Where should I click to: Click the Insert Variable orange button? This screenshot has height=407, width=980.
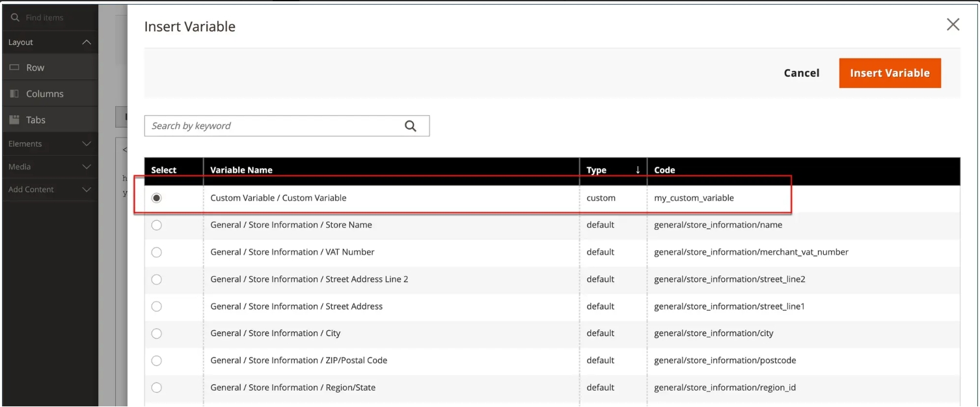[890, 73]
